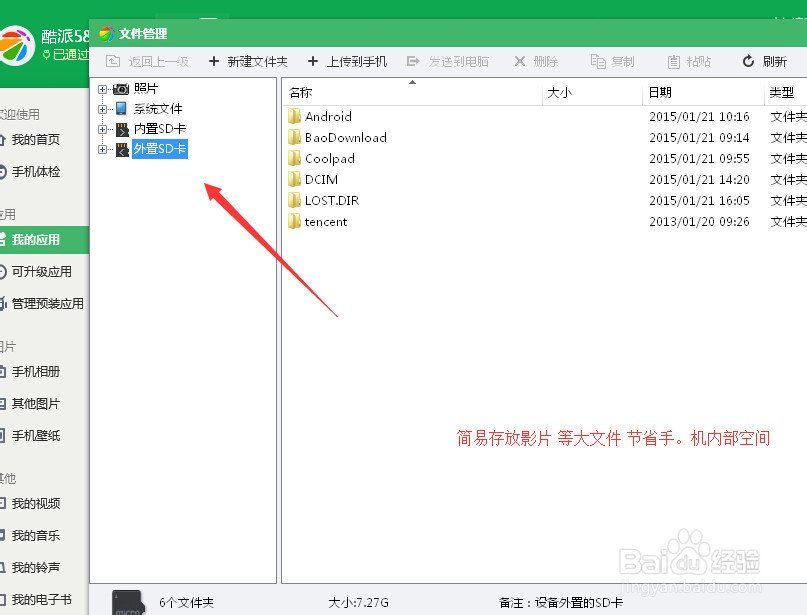Screen dimensions: 807x615
Task: Sort files by the 大小 column header
Action: pyautogui.click(x=559, y=93)
